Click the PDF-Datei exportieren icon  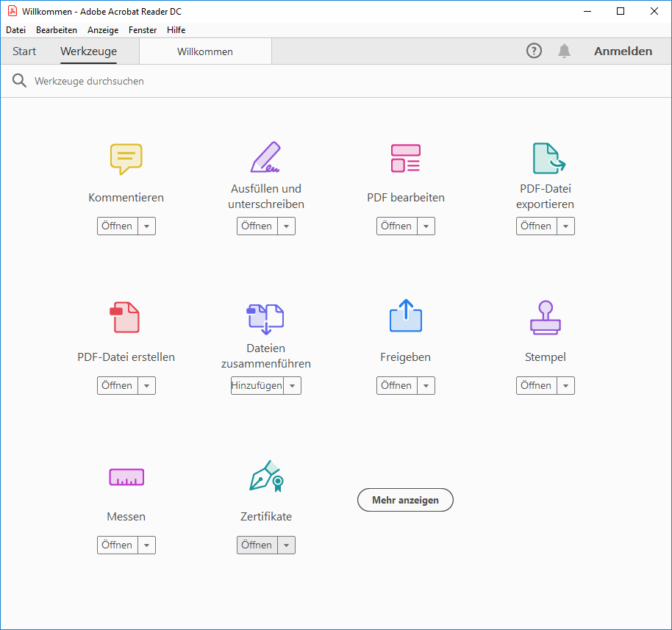tap(548, 158)
